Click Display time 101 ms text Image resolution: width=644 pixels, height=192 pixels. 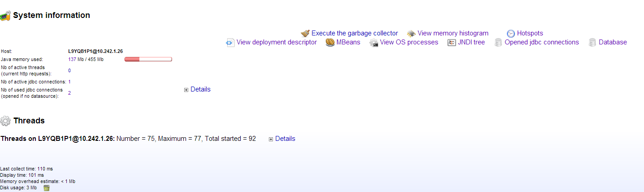coord(22,175)
